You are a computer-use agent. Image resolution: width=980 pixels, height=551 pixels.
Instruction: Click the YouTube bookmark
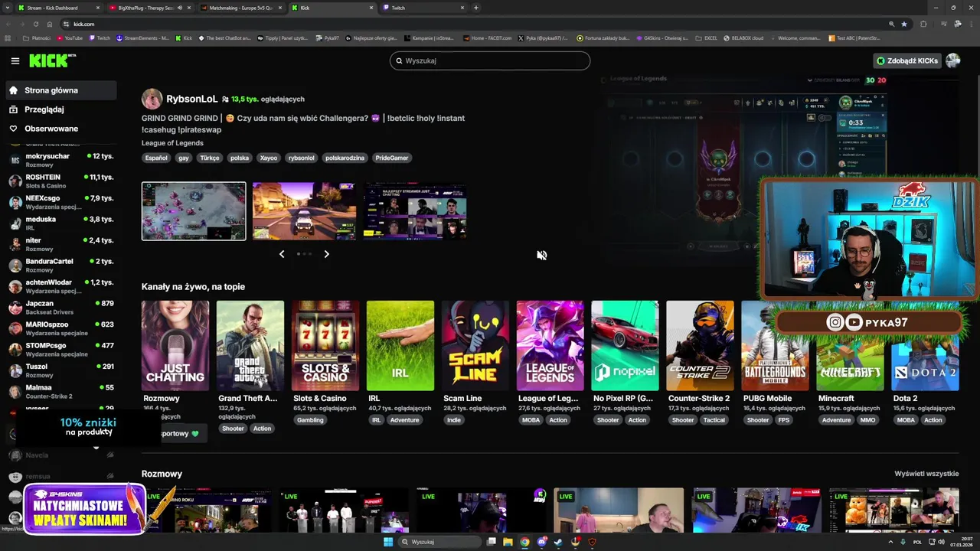[x=69, y=37]
